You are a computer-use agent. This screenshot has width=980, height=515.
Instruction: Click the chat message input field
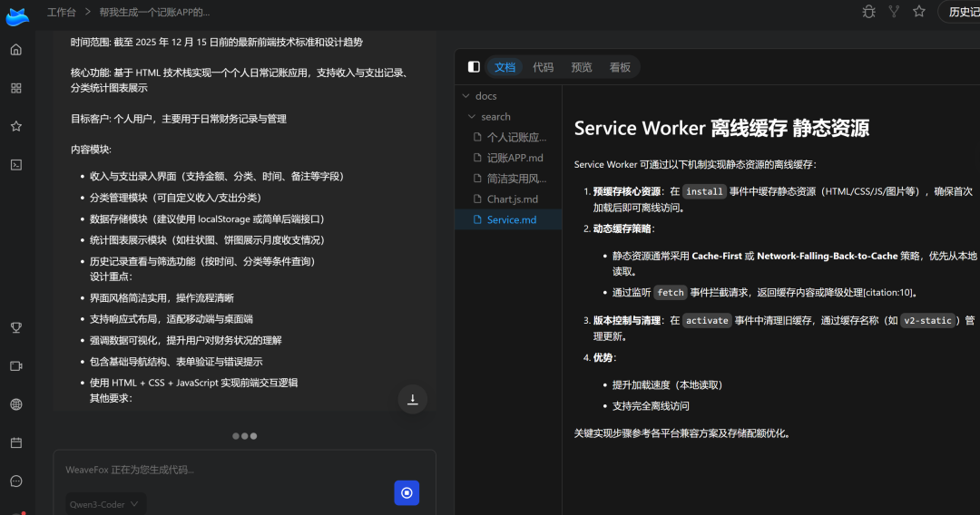227,470
